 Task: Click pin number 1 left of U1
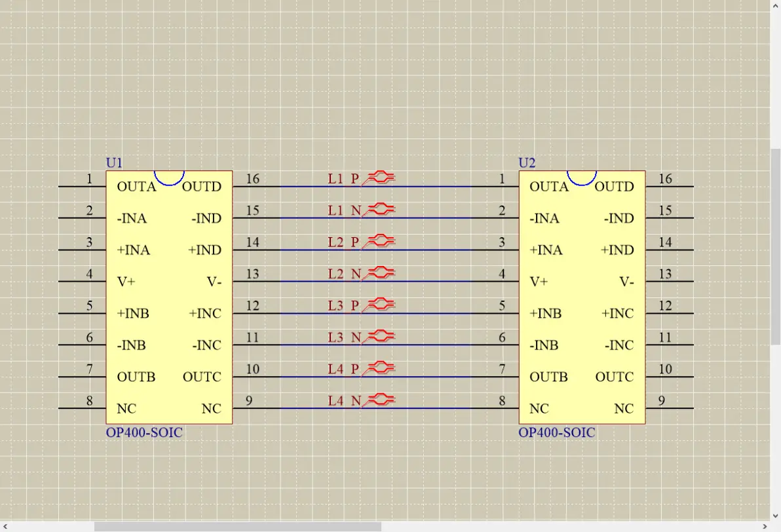click(90, 179)
